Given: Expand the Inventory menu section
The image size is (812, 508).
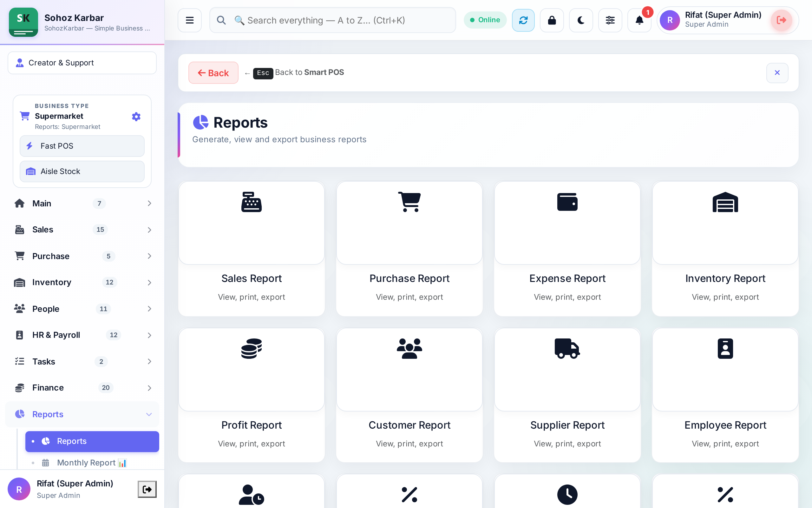Looking at the screenshot, I should coord(82,282).
